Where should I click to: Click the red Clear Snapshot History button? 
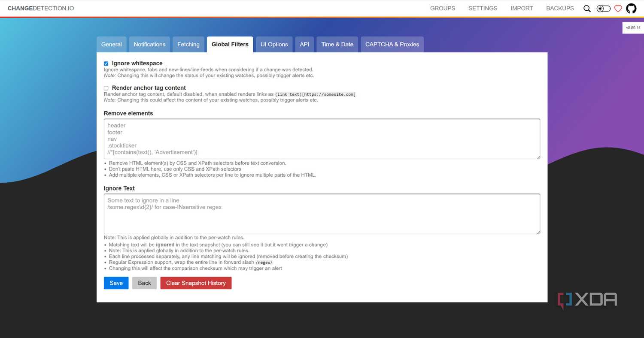[196, 283]
